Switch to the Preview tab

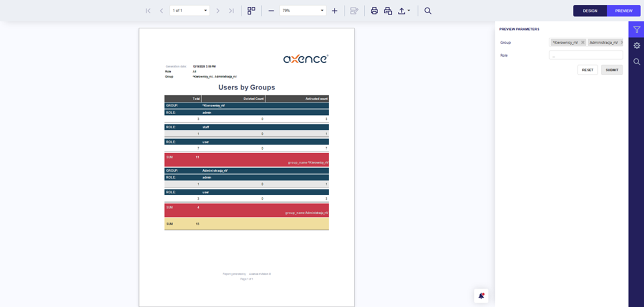point(623,11)
